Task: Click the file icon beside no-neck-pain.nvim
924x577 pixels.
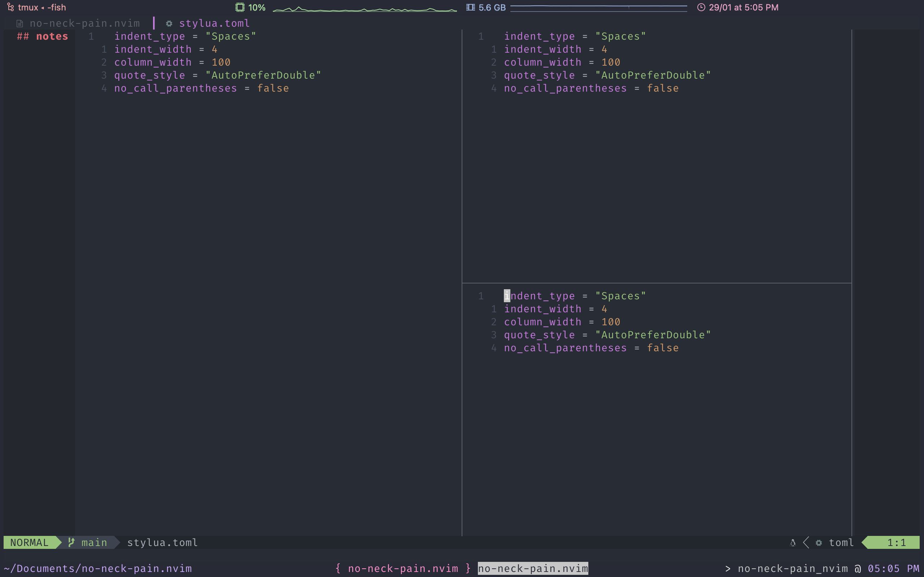Action: [19, 23]
